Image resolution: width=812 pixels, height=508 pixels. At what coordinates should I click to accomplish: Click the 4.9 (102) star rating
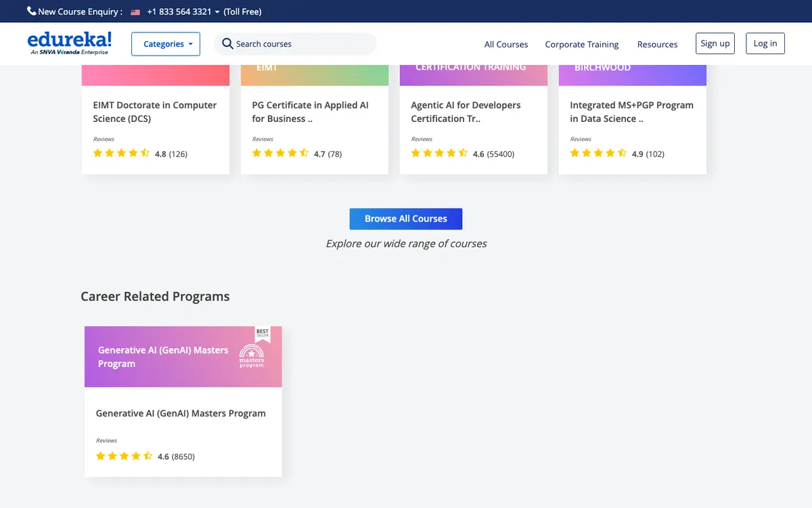click(x=617, y=154)
